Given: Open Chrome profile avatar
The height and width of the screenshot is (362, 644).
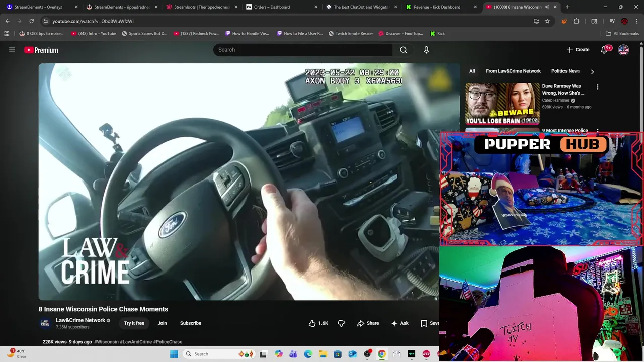Looking at the screenshot, I should point(624,21).
